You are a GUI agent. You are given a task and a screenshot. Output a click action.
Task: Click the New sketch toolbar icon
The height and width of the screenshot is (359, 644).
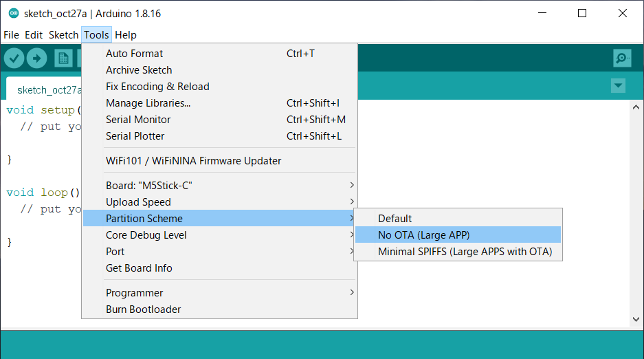point(63,58)
